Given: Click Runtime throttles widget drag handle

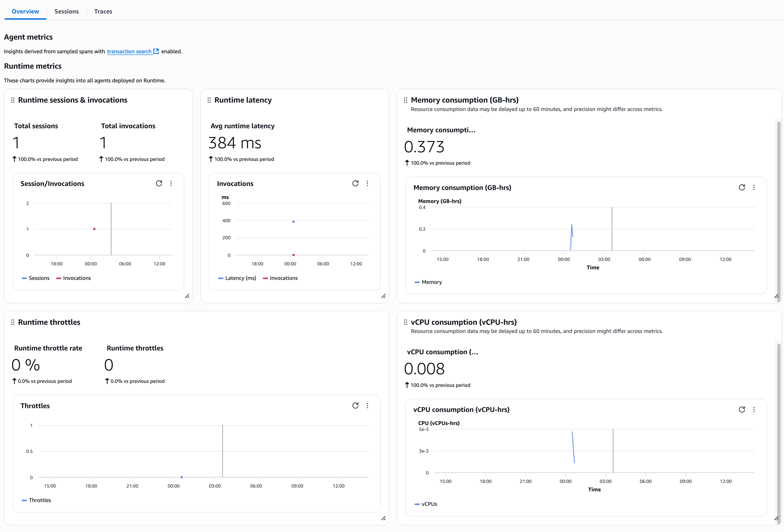Looking at the screenshot, I should tap(13, 322).
